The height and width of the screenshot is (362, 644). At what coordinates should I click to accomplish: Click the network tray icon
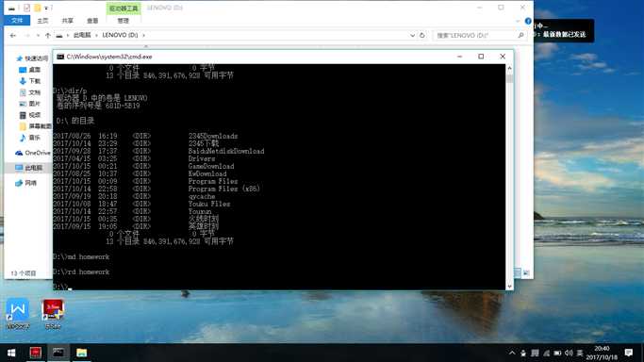[x=546, y=353]
